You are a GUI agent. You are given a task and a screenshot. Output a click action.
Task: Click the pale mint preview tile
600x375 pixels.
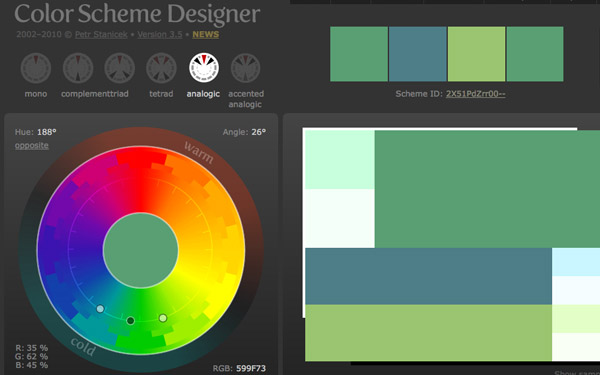pyautogui.click(x=340, y=160)
